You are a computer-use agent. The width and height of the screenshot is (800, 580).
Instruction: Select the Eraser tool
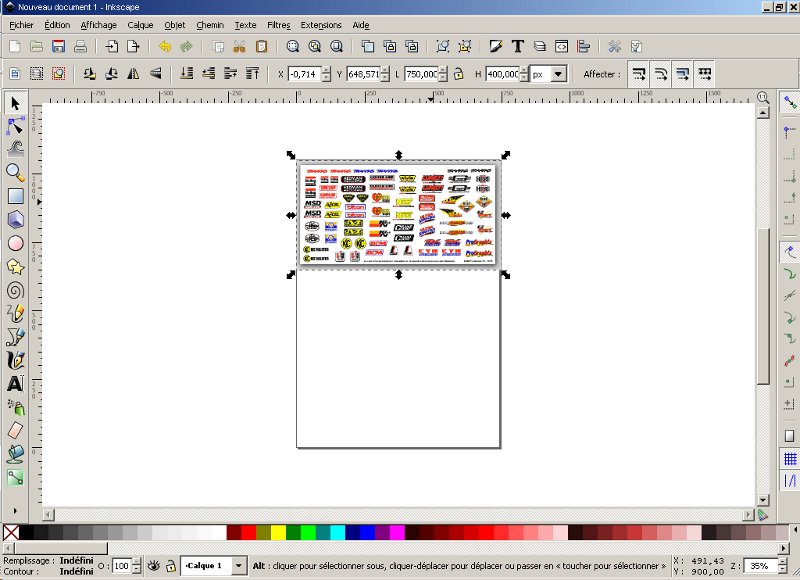(15, 430)
